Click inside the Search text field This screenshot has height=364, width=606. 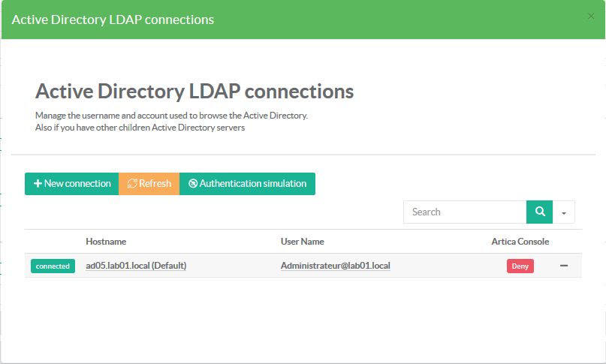point(464,212)
